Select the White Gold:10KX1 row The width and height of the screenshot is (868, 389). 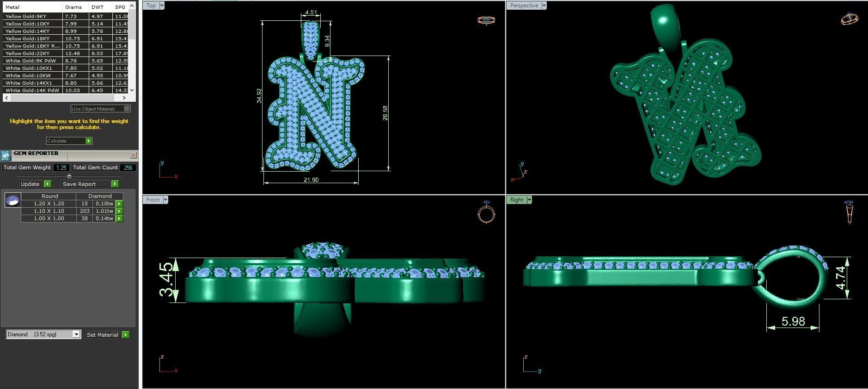coord(66,68)
